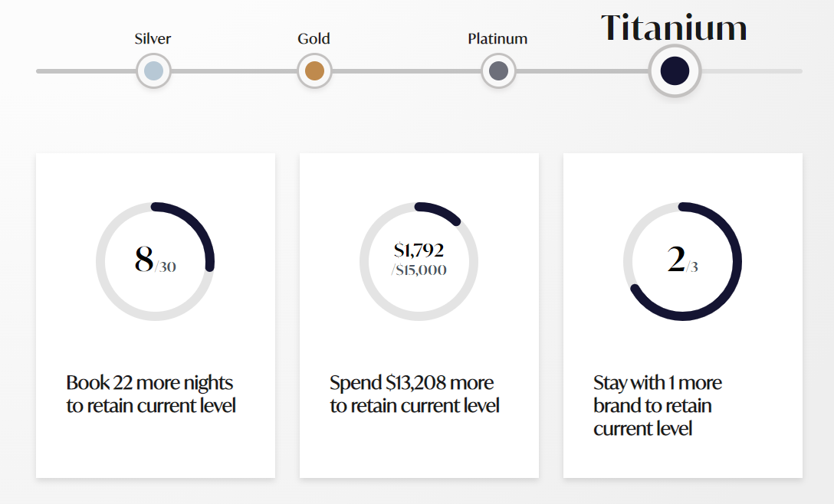Click the brands progress ring showing 2/3
This screenshot has height=504, width=834.
tap(682, 261)
